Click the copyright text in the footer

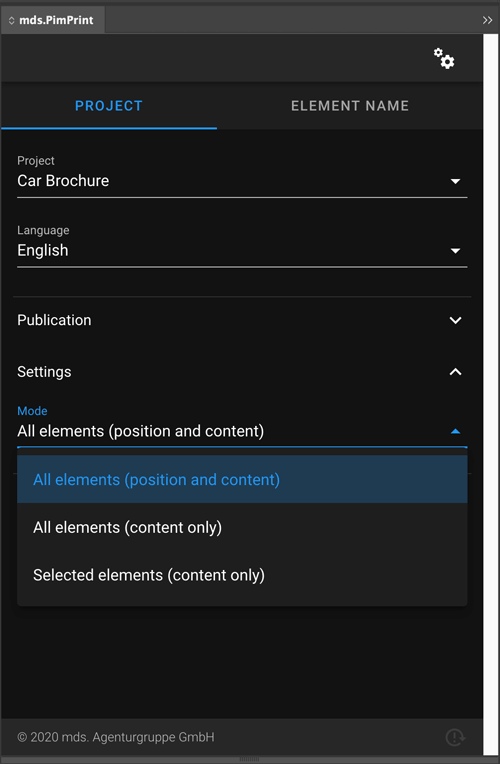click(x=116, y=737)
